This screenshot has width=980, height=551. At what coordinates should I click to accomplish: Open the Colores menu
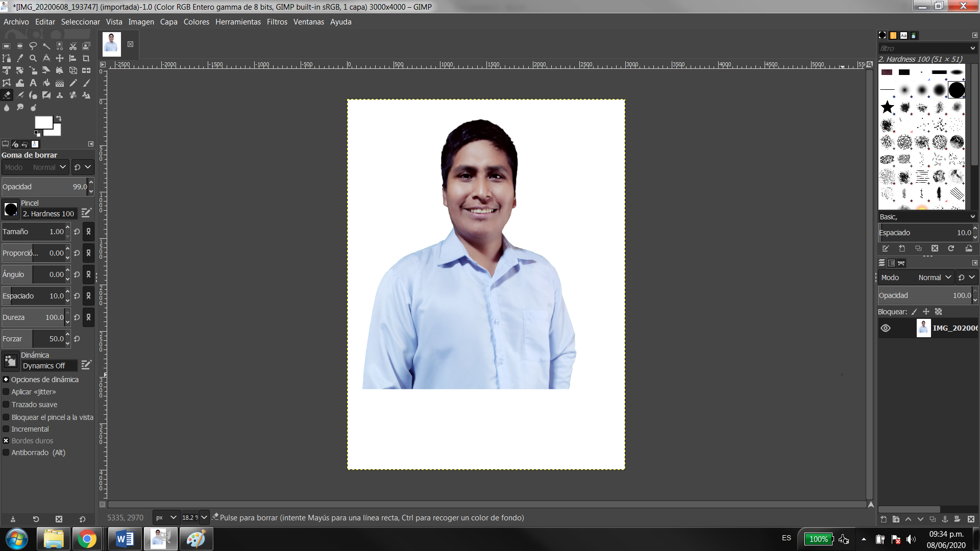click(196, 22)
